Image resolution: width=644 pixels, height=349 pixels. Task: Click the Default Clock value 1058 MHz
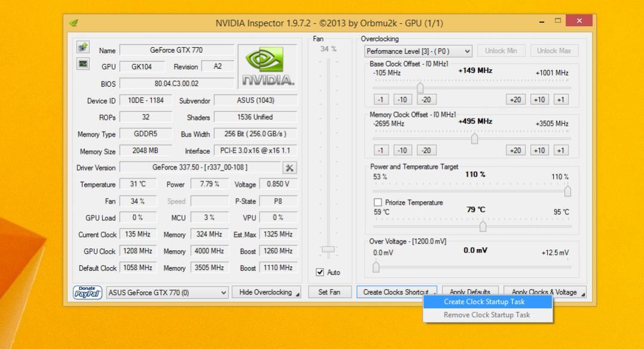click(x=138, y=268)
